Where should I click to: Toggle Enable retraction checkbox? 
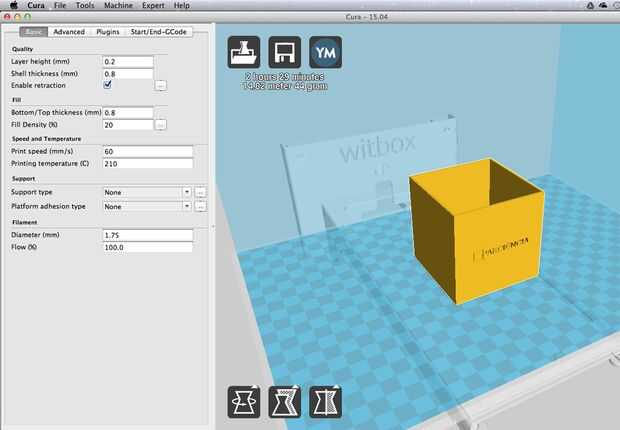coord(108,85)
